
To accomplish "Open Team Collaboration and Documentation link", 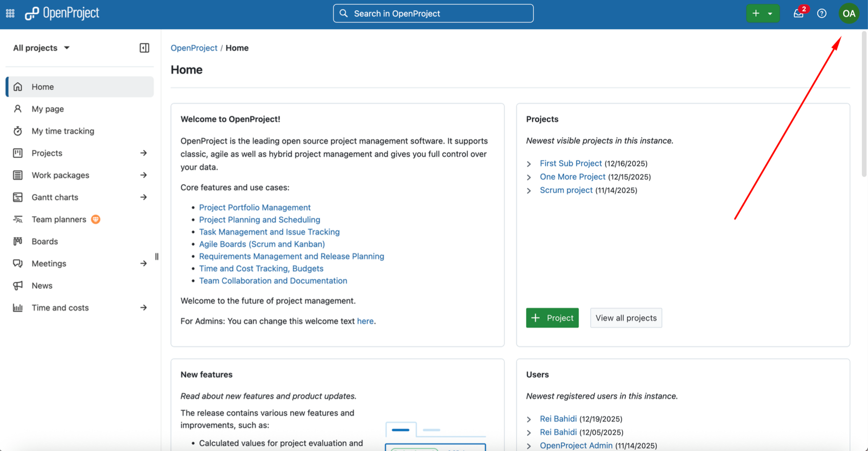I will 273,281.
